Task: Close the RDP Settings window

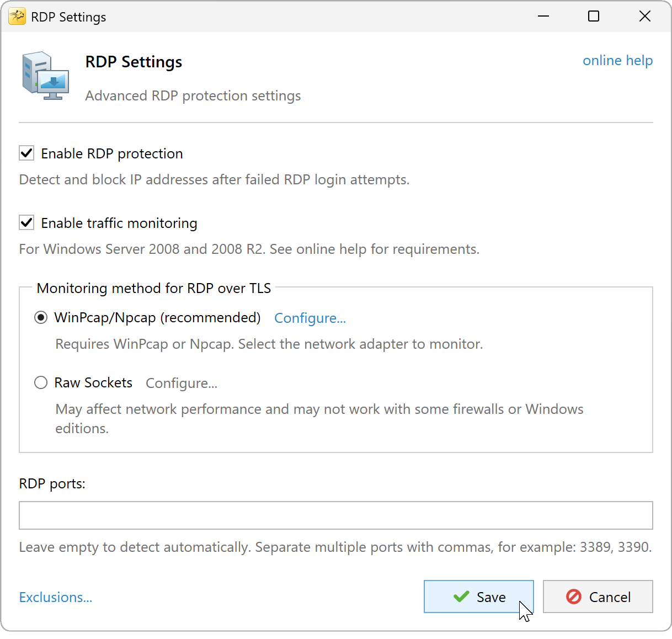Action: point(645,17)
